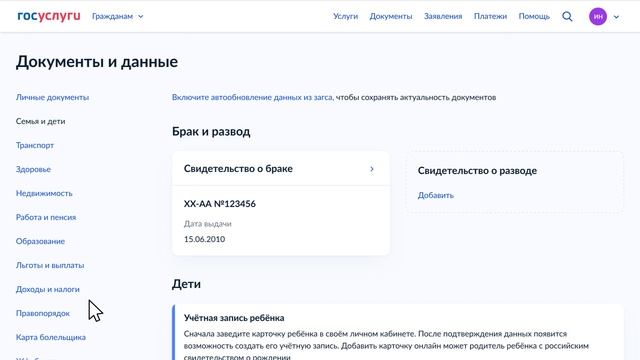
Task: Click the Учётная запись ребёнка heading
Action: pyautogui.click(x=234, y=318)
